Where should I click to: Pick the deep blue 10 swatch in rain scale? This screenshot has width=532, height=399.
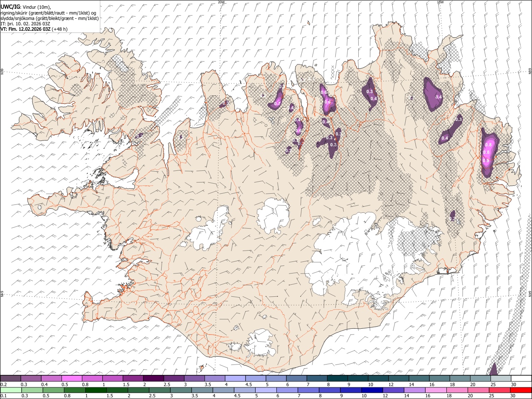372,390
